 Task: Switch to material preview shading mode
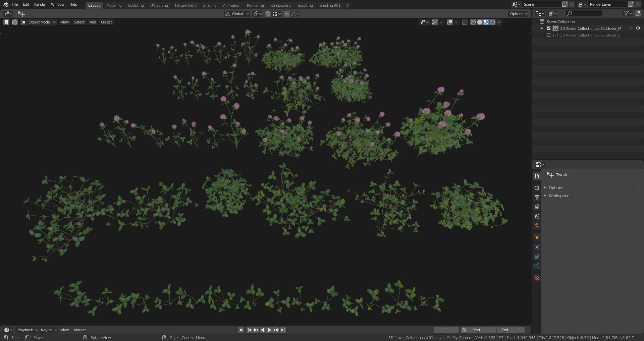tap(486, 22)
